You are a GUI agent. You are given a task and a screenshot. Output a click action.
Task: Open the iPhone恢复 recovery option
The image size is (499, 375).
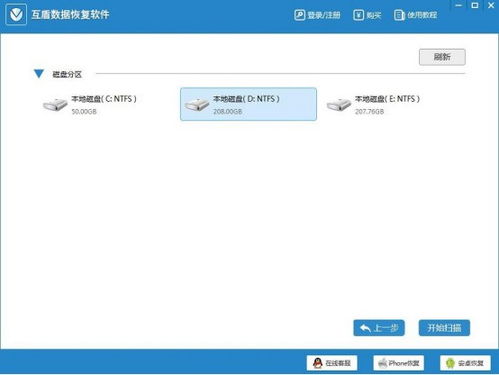click(x=398, y=363)
